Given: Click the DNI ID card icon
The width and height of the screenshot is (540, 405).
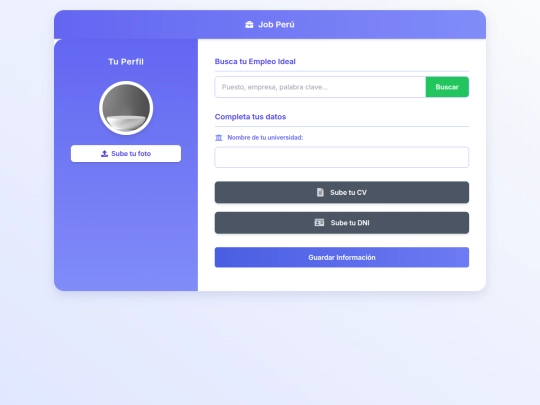Looking at the screenshot, I should (319, 222).
